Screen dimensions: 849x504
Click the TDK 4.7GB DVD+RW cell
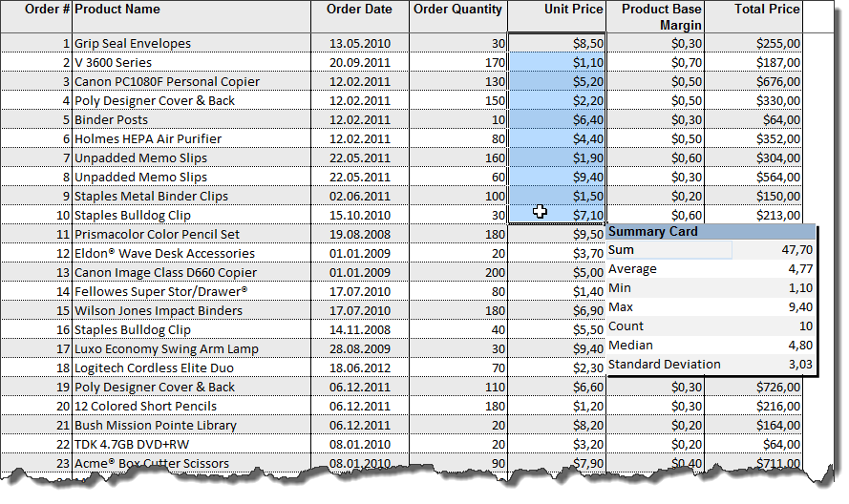pyautogui.click(x=191, y=445)
